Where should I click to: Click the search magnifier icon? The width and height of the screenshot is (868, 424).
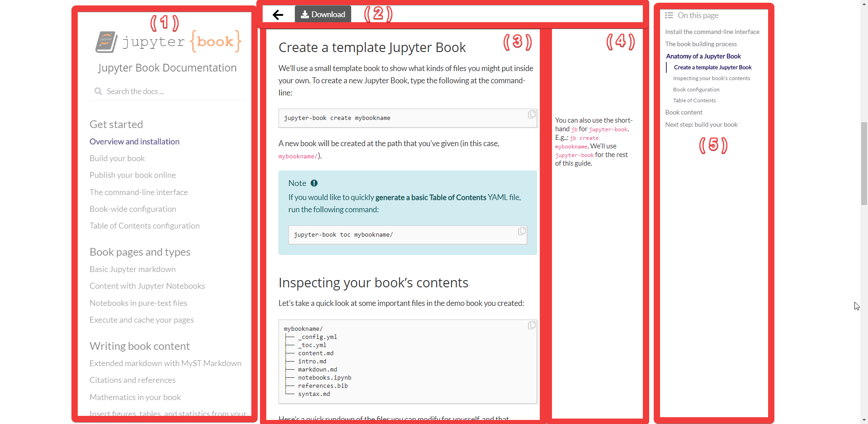(98, 91)
